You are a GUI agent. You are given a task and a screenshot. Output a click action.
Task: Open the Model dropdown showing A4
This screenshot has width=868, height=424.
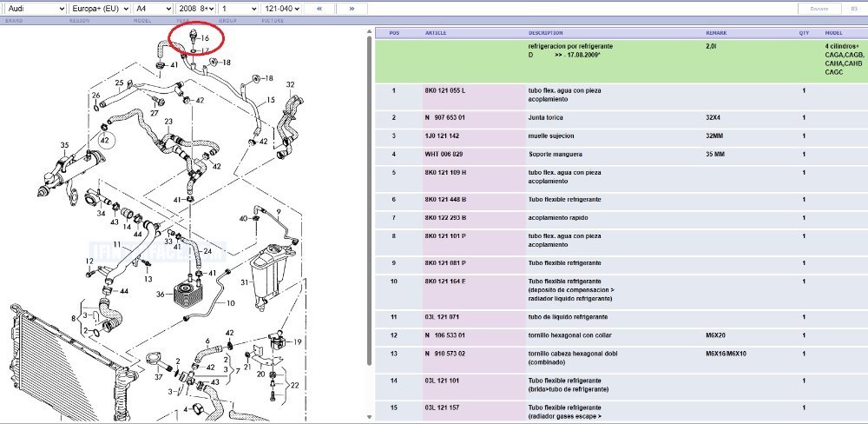coord(154,9)
